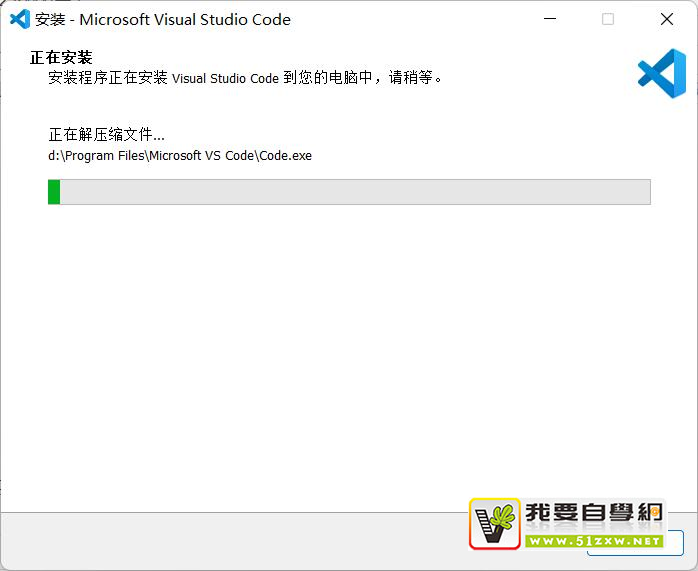Click the Code.exe file path text
The width and height of the screenshot is (698, 571).
pyautogui.click(x=180, y=155)
